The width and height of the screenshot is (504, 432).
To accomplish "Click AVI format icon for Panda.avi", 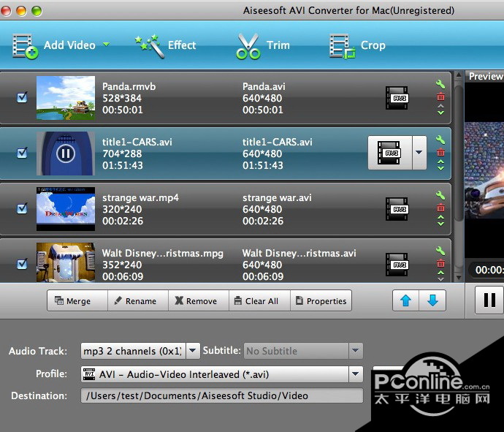I will [x=397, y=98].
